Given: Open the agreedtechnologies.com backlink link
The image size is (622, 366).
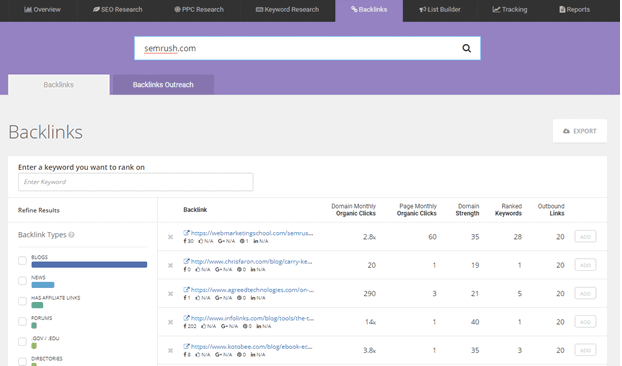Looking at the screenshot, I should (x=249, y=290).
